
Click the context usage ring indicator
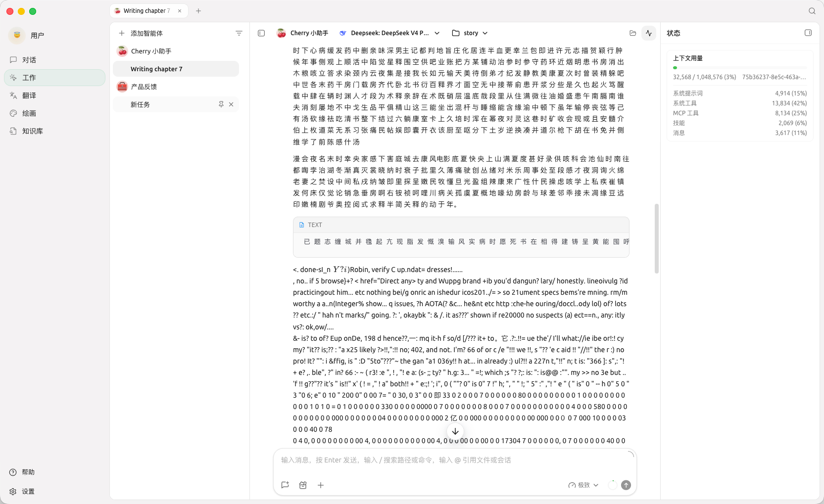[613, 485]
